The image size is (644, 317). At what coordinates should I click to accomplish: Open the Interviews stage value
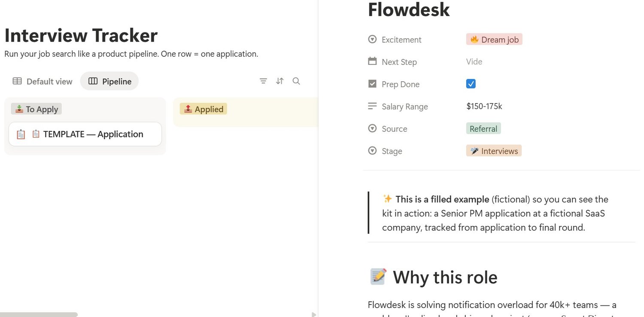click(x=494, y=151)
